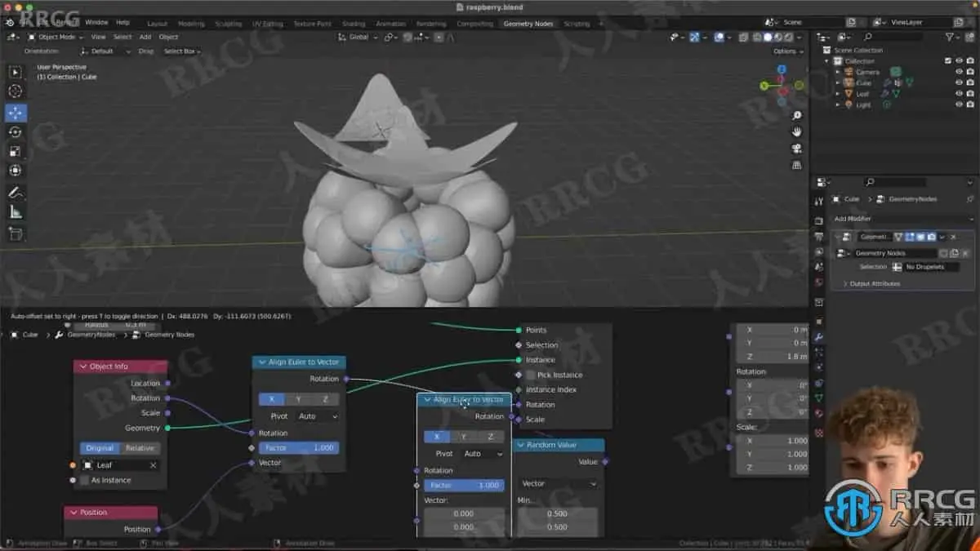The image size is (980, 551).
Task: Select the Scale tool
Action: (16, 152)
